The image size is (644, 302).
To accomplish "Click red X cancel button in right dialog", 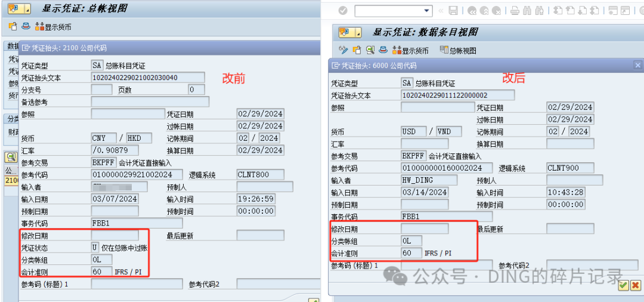I will coord(636,285).
